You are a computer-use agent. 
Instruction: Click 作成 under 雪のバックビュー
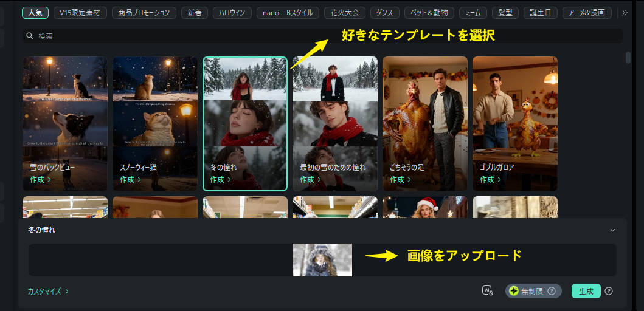pos(40,180)
